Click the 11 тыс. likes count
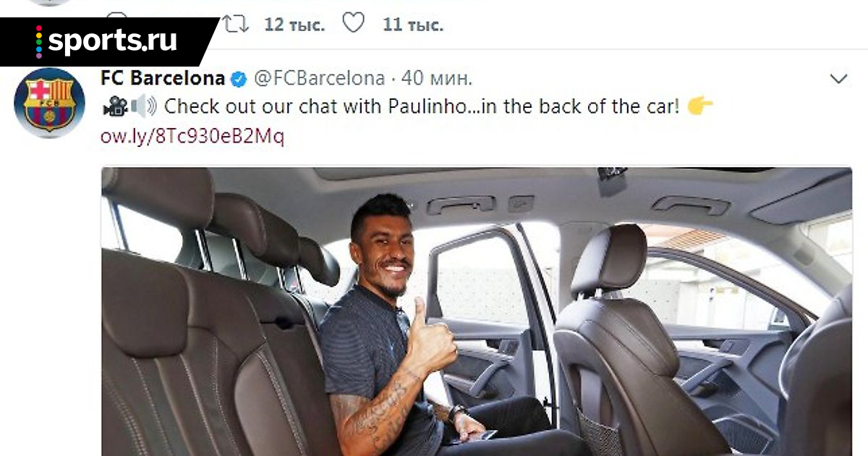 pyautogui.click(x=413, y=25)
